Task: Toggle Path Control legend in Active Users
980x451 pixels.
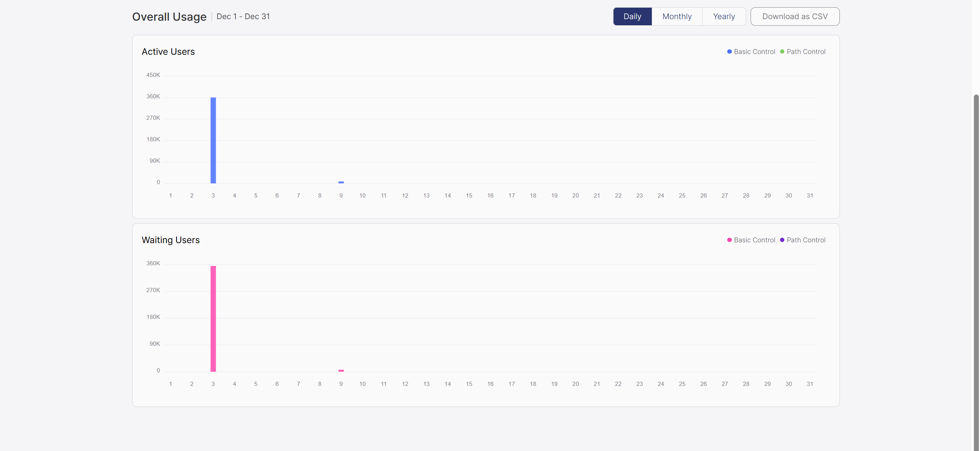Action: pyautogui.click(x=806, y=52)
